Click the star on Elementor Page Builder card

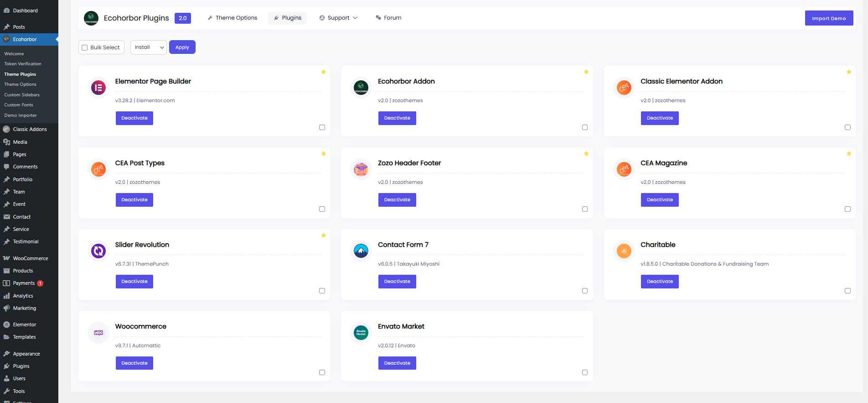pyautogui.click(x=324, y=72)
